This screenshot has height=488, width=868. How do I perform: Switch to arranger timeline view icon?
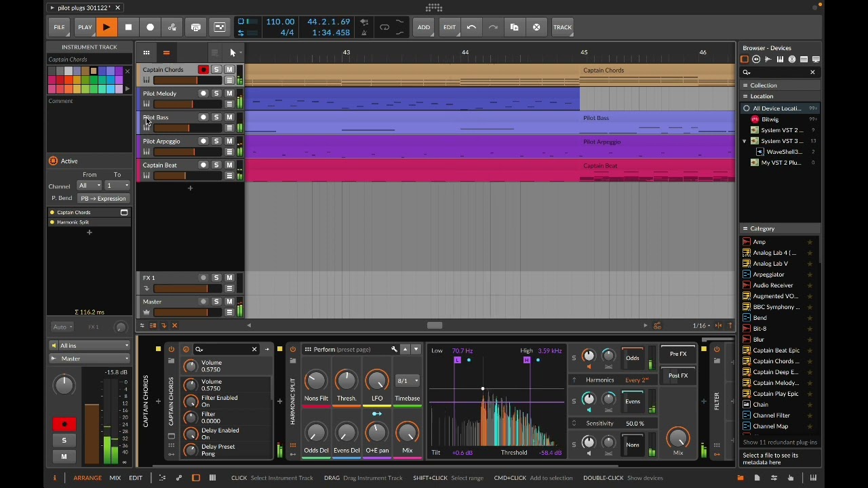click(166, 52)
